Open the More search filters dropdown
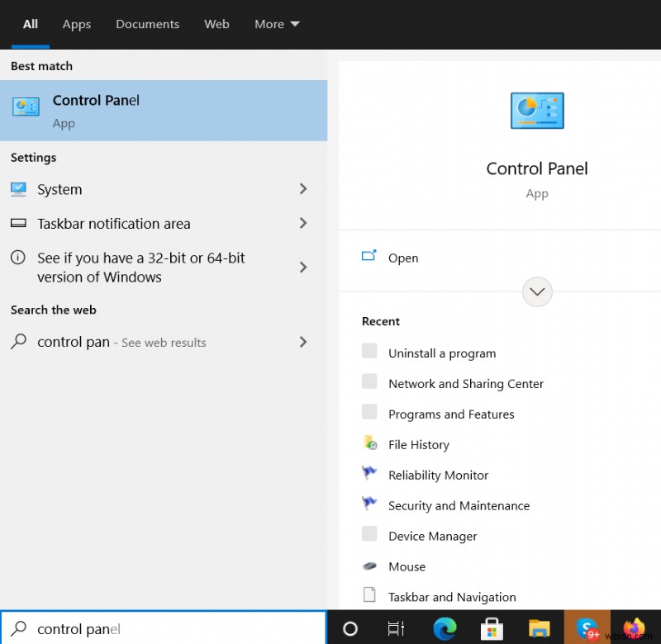 [x=276, y=24]
